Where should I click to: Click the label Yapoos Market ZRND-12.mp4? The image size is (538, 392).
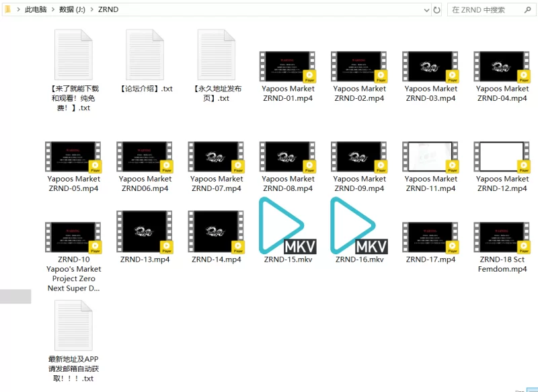pyautogui.click(x=502, y=184)
